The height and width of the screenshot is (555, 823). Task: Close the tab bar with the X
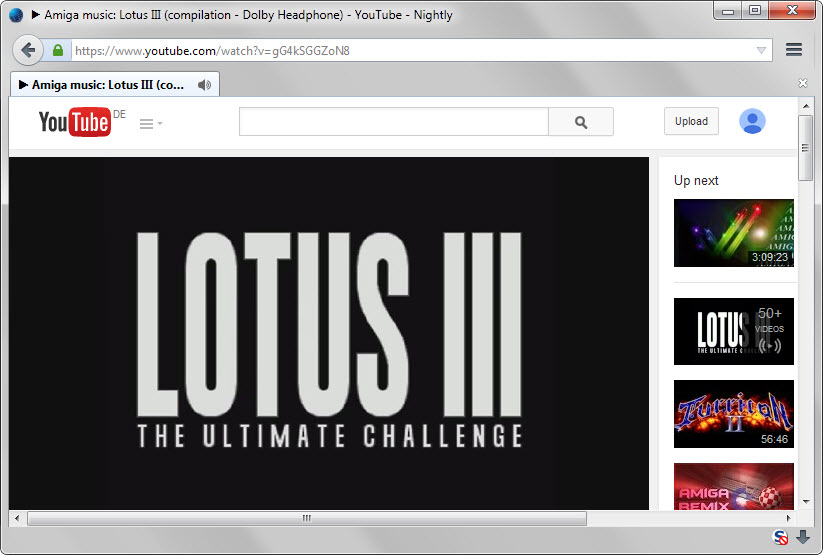pyautogui.click(x=803, y=83)
